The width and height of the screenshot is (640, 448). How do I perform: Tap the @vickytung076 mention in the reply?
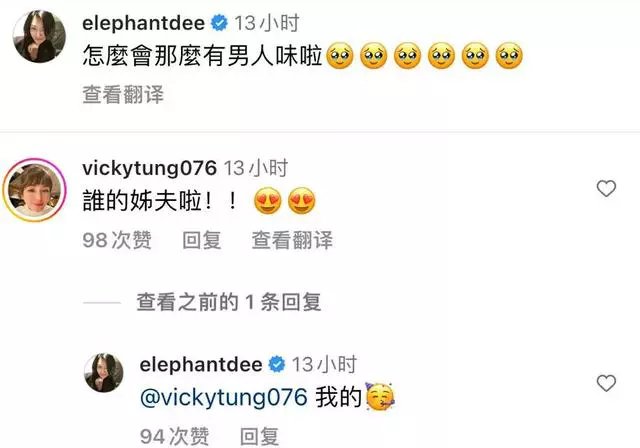tap(224, 397)
